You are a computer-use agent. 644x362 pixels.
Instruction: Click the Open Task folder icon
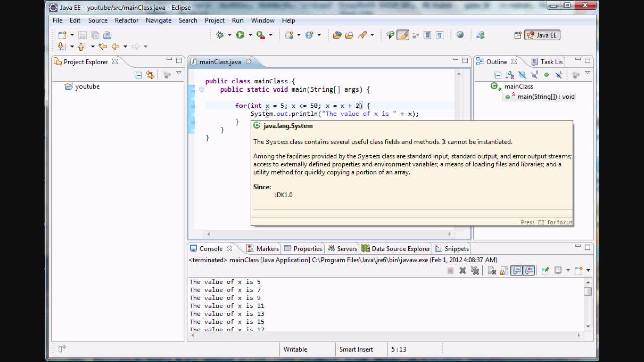coord(349,35)
